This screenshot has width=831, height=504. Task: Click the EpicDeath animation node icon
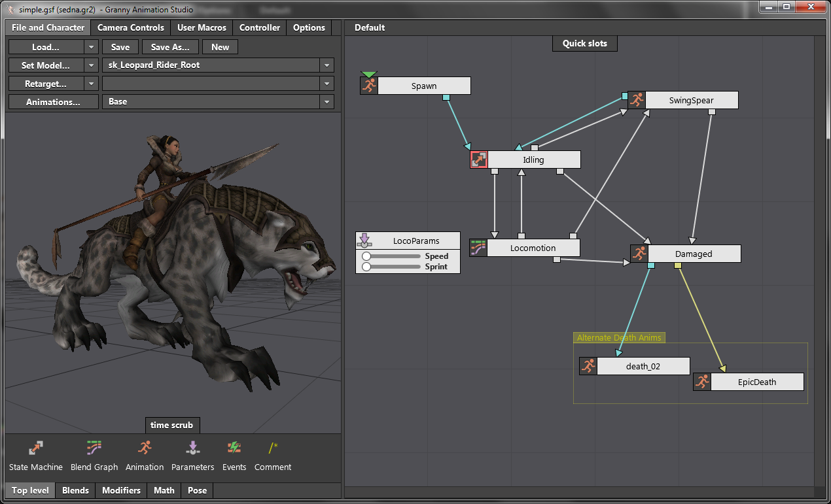(x=702, y=382)
